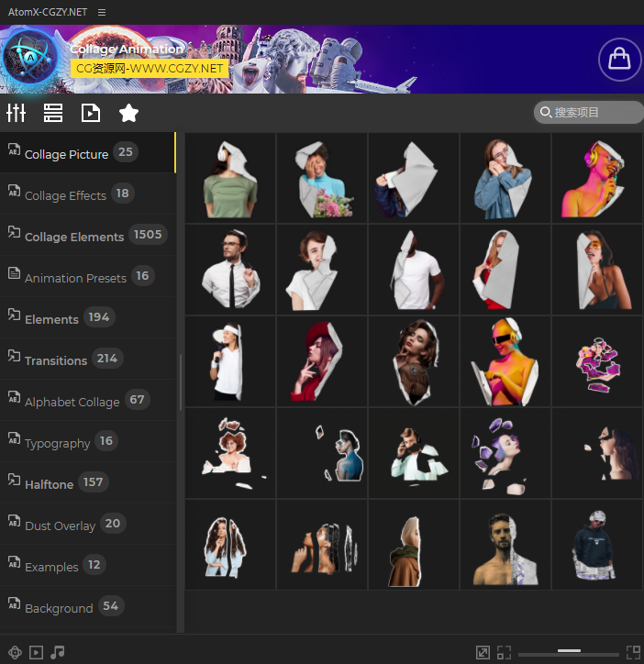Click the Collage Animation banner title
644x664 pixels.
click(x=127, y=50)
